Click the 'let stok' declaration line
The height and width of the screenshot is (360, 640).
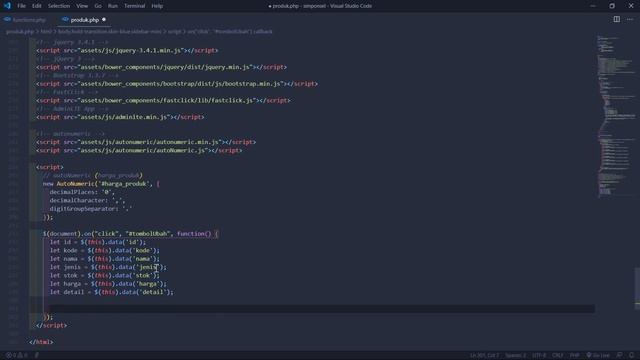104,276
